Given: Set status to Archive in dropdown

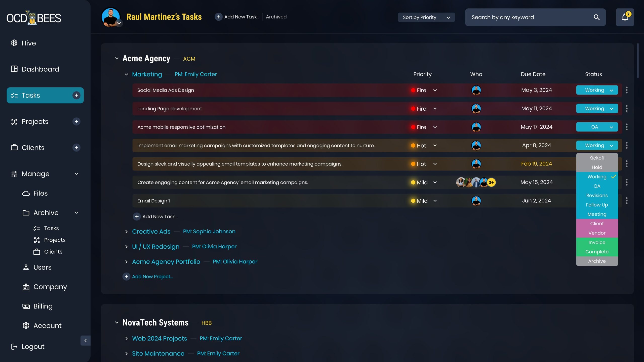Looking at the screenshot, I should (597, 261).
